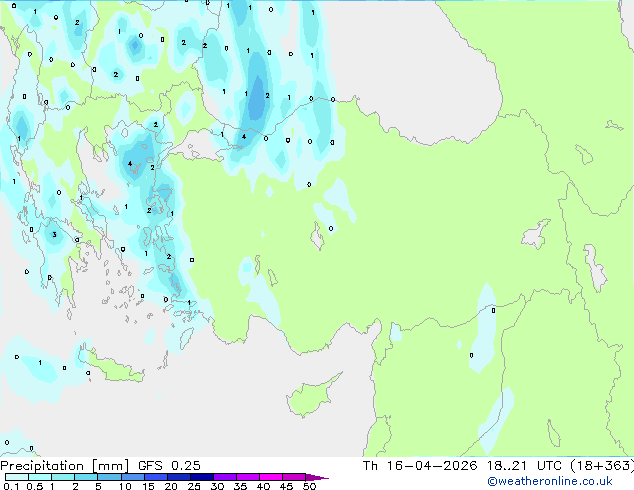Select the 'GFS 0.25' model label
This screenshot has height=490, width=634.
[x=169, y=466]
